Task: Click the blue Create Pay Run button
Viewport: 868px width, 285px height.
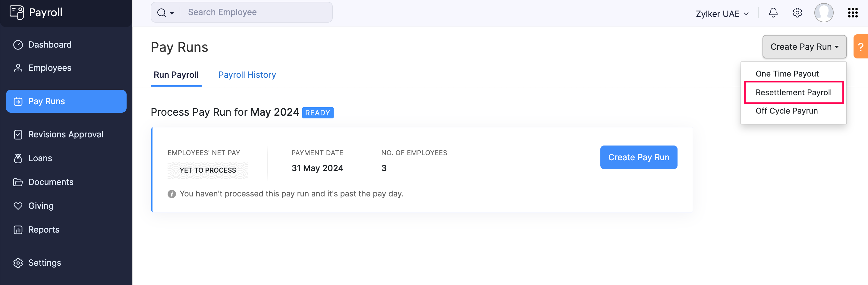Action: tap(638, 157)
